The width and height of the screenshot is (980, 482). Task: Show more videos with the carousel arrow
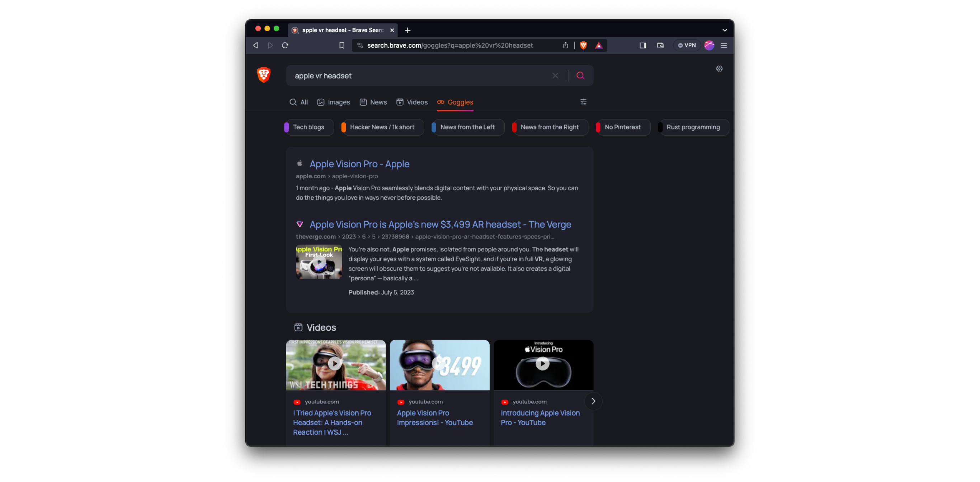pos(593,401)
